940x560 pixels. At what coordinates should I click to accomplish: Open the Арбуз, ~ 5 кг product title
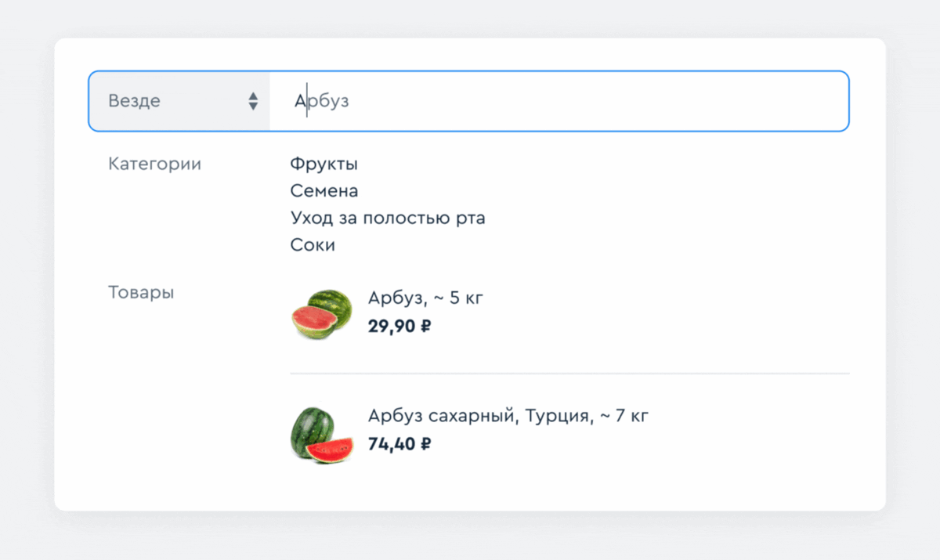click(x=425, y=298)
